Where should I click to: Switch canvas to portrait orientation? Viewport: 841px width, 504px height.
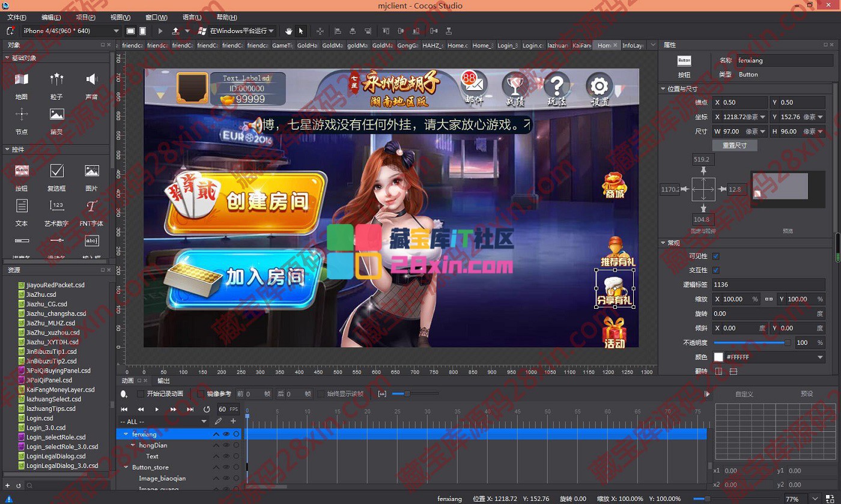[142, 31]
